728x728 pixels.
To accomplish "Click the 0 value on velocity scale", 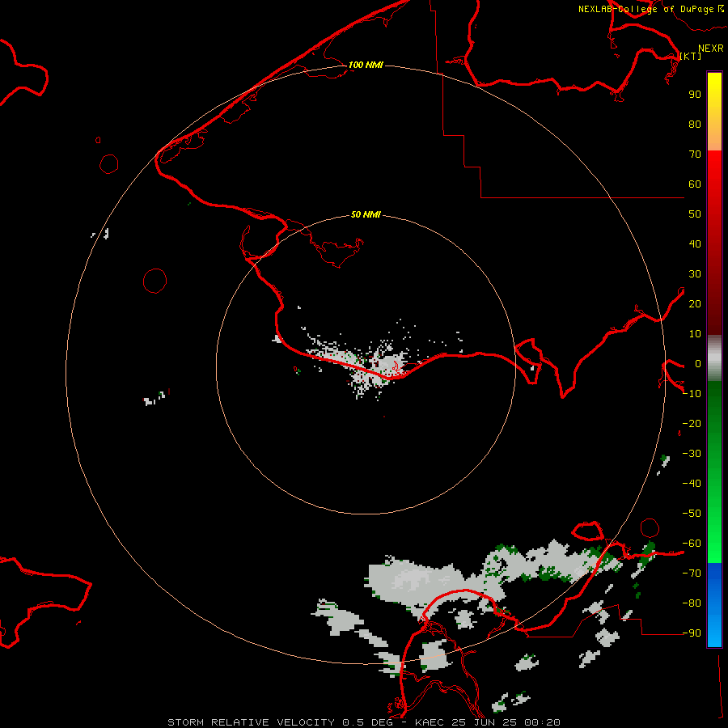I will pyautogui.click(x=698, y=364).
